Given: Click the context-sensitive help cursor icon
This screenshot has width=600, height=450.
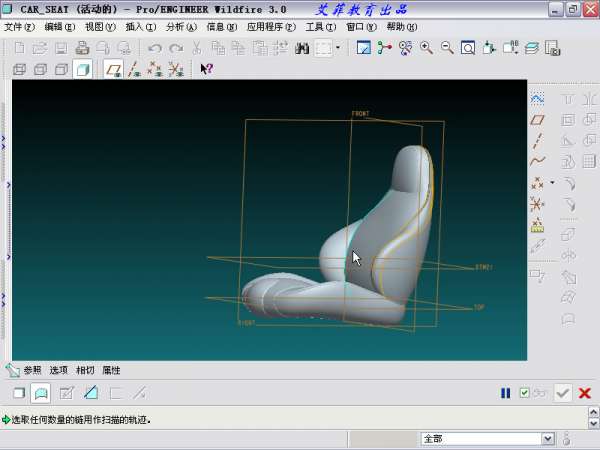Looking at the screenshot, I should [207, 69].
